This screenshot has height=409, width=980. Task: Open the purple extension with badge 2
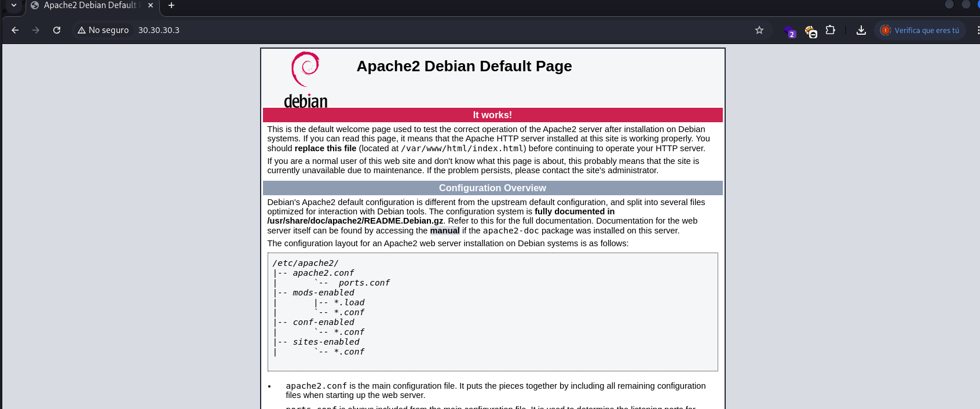(x=789, y=31)
